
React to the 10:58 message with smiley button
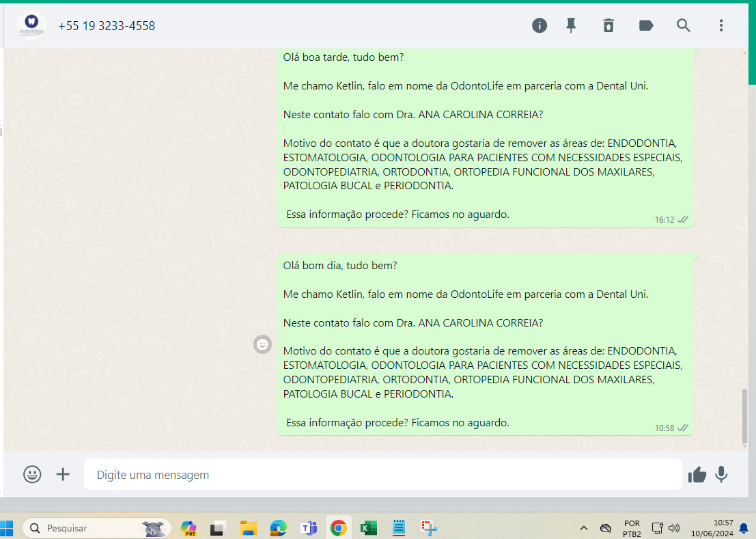pos(262,344)
